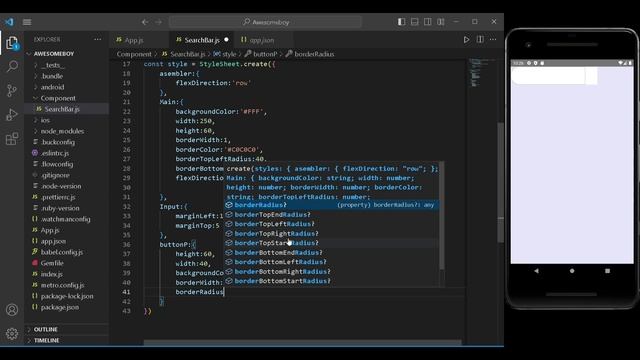640x360 pixels.
Task: Open editor More Actions ellipsis
Action: [x=493, y=40]
